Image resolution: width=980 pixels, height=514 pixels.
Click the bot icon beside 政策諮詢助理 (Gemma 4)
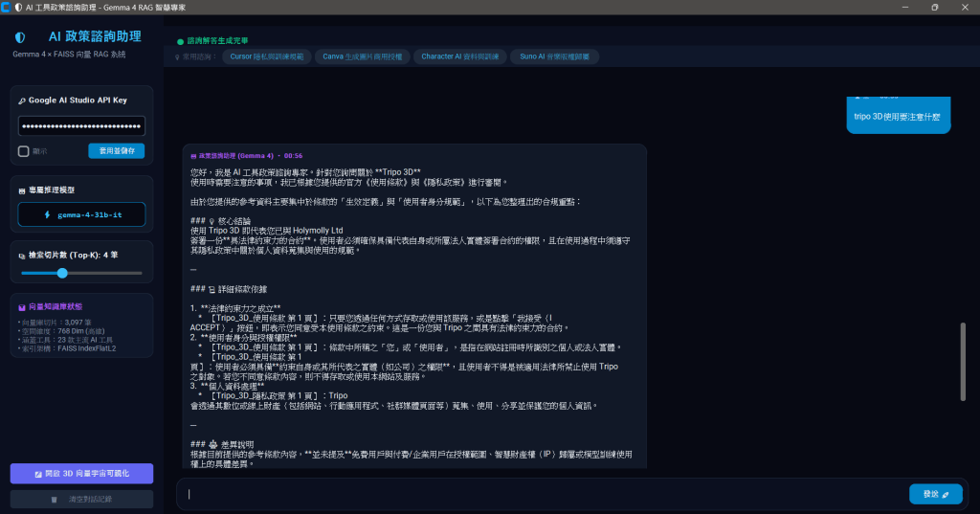193,156
